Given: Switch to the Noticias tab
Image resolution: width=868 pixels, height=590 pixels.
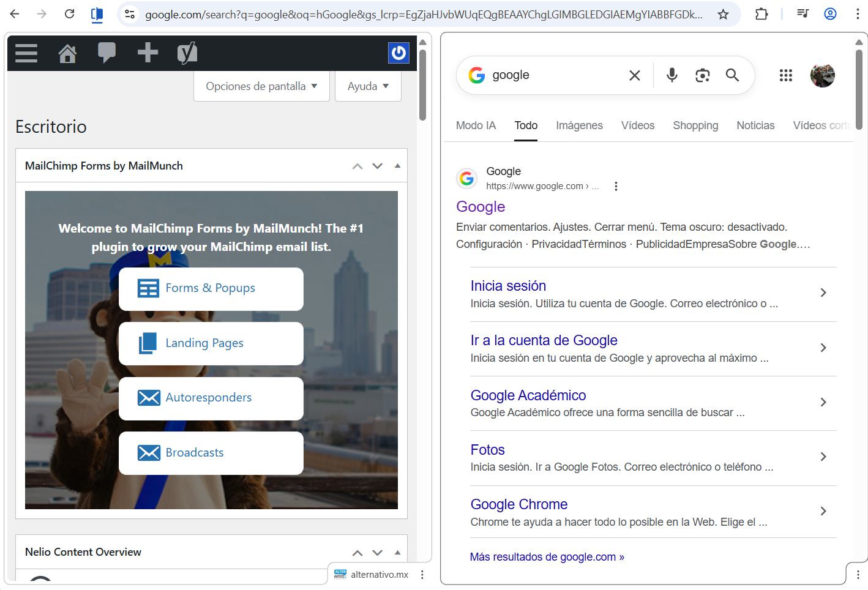Looking at the screenshot, I should click(755, 125).
